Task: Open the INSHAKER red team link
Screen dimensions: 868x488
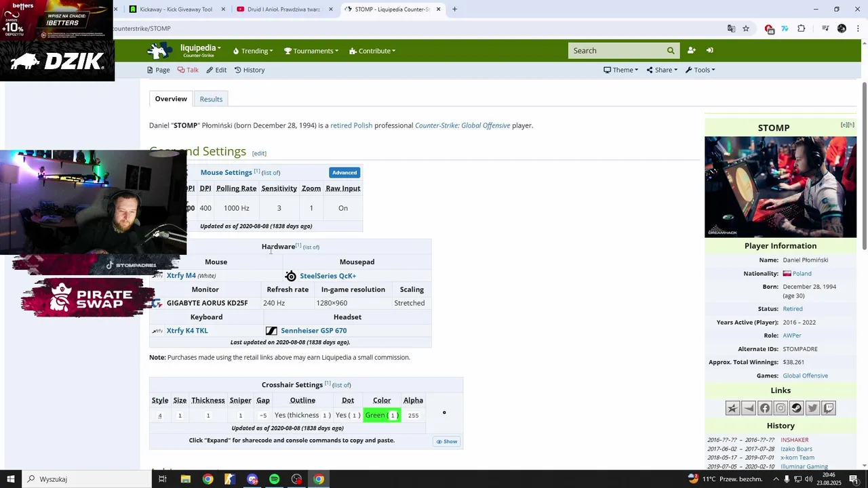Action: (795, 440)
